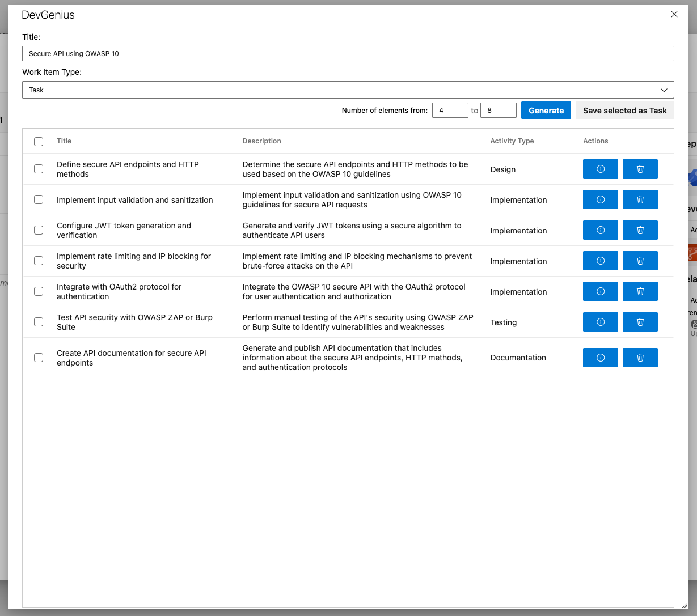Image resolution: width=697 pixels, height=616 pixels.
Task: Delete the Define secure API endpoints row
Action: [x=640, y=169]
